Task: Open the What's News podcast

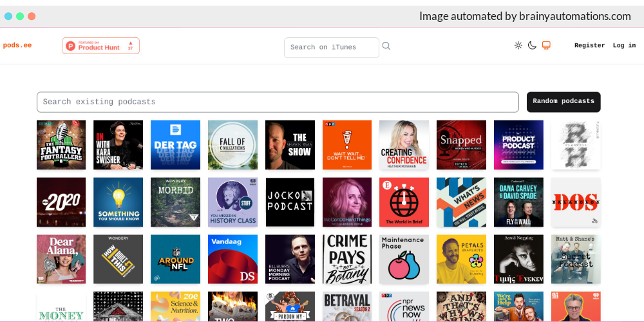Action: pos(461,202)
